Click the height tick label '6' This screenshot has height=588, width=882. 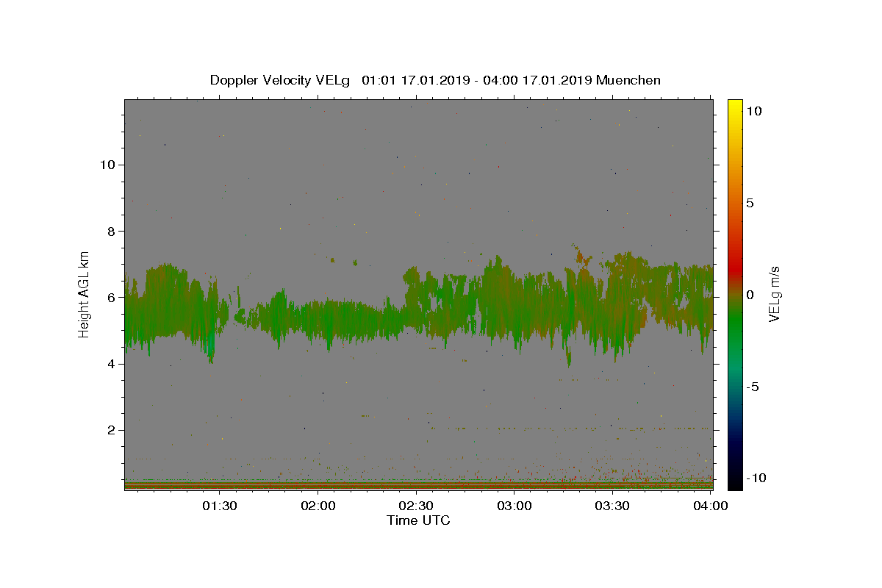pos(112,298)
